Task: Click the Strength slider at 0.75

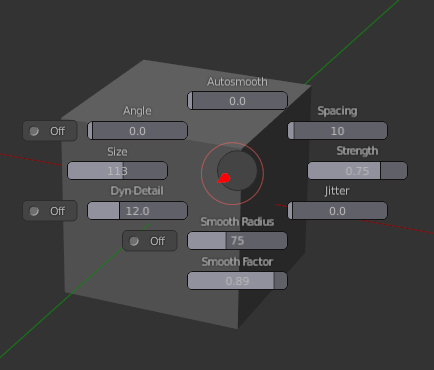Action: (x=357, y=171)
